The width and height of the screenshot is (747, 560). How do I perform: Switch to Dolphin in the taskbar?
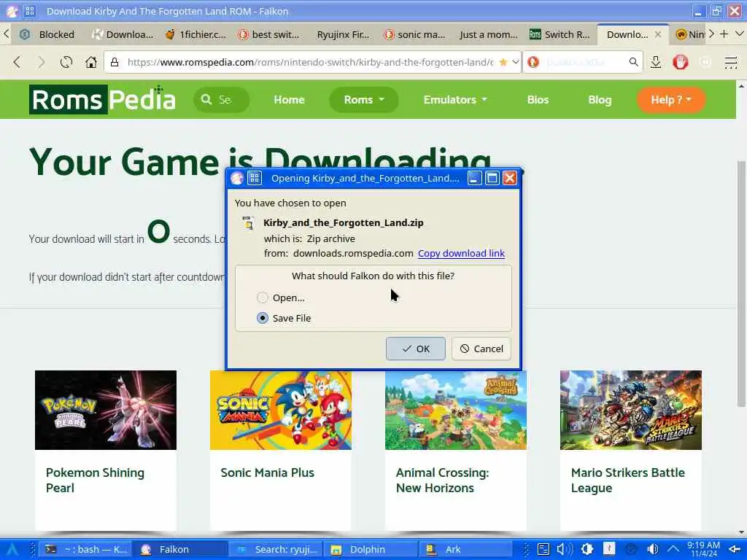tap(371, 549)
